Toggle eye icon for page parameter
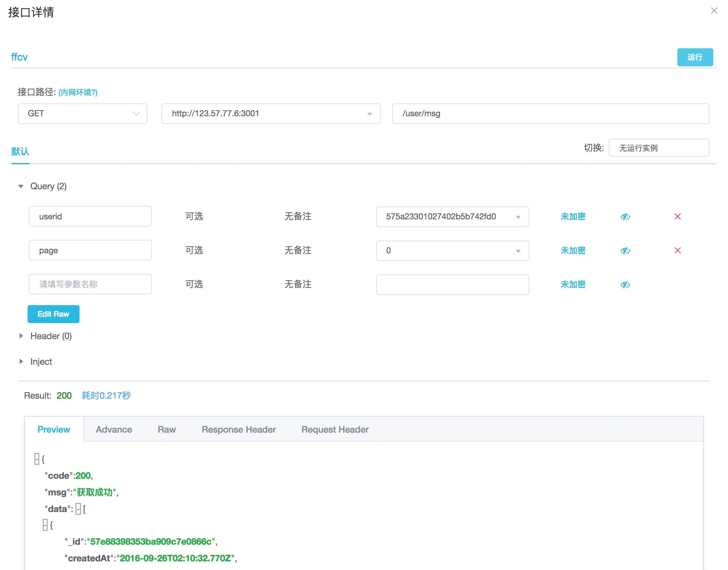 pos(625,251)
